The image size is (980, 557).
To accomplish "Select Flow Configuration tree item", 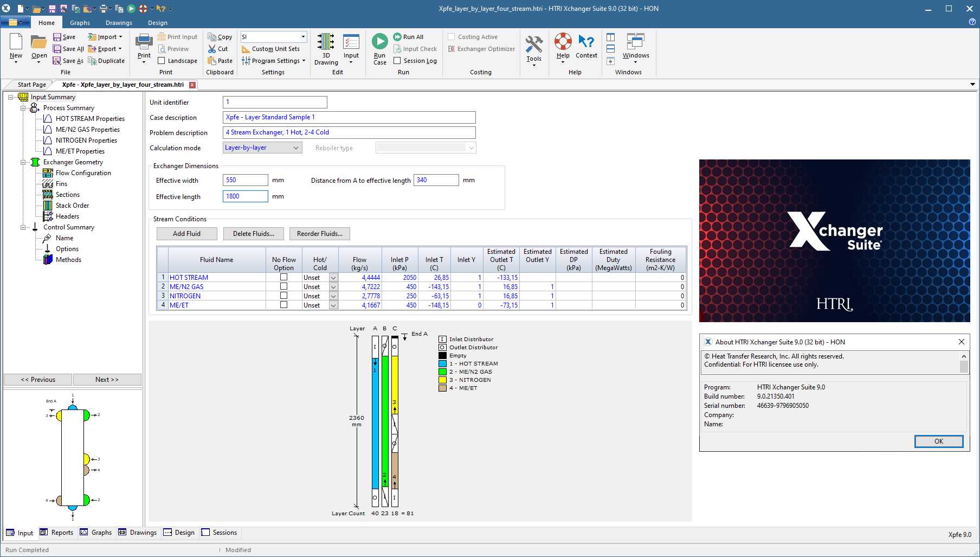I will pyautogui.click(x=83, y=173).
